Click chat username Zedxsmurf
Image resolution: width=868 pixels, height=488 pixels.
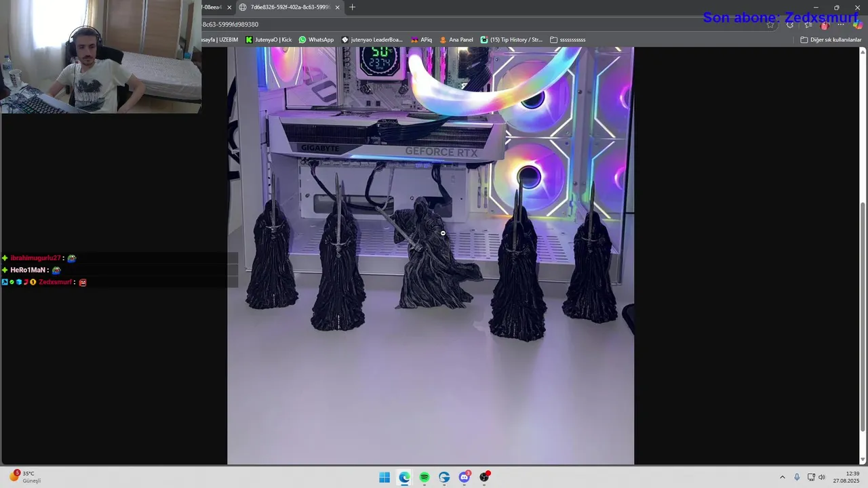[55, 282]
